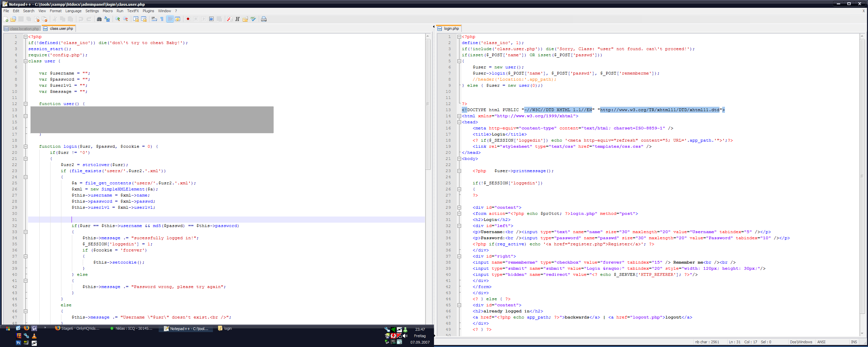Start macro recording with the red dot
This screenshot has width=868, height=347.
pos(188,19)
